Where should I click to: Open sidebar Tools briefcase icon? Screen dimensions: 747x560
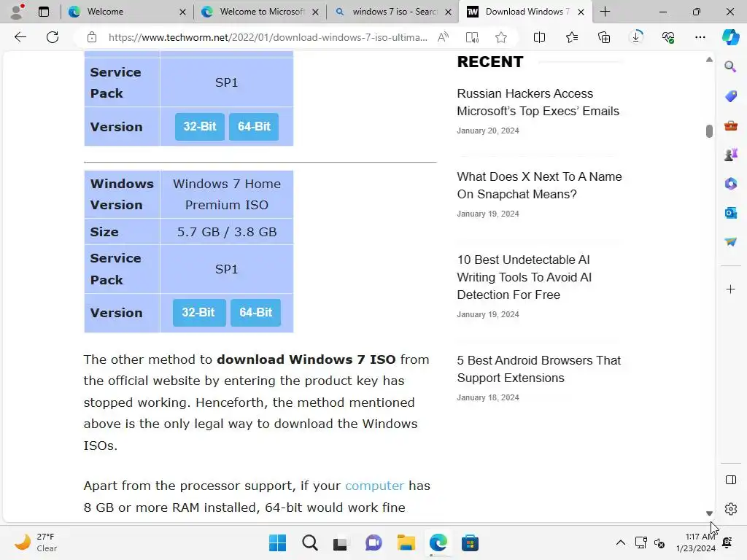tap(730, 125)
